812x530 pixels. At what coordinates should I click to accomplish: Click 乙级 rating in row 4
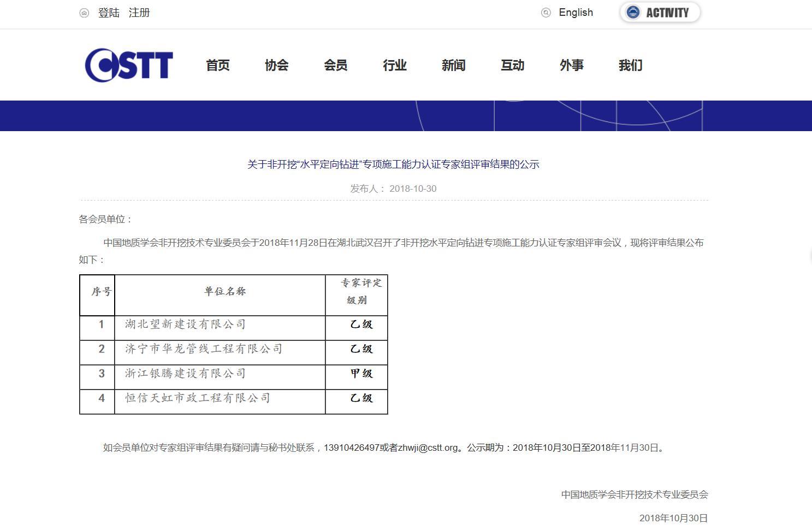361,398
